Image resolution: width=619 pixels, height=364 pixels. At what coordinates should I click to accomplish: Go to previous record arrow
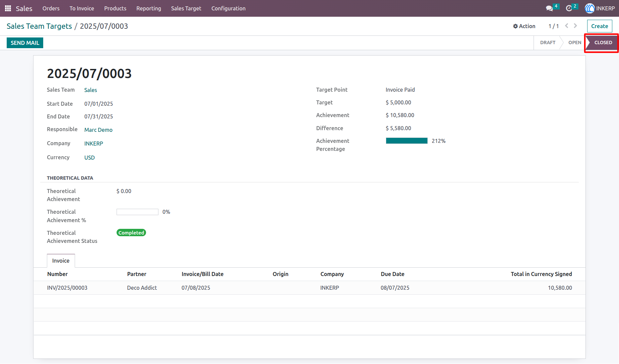[567, 26]
